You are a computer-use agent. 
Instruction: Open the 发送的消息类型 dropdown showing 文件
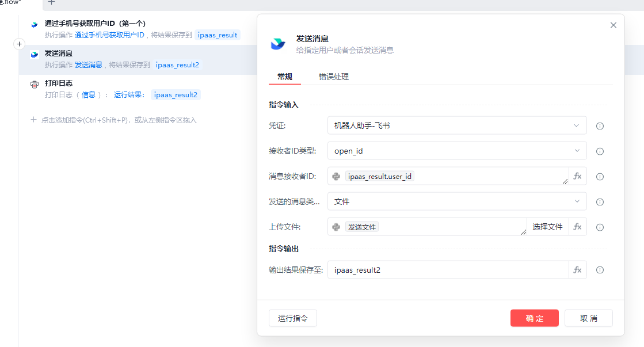(x=456, y=201)
